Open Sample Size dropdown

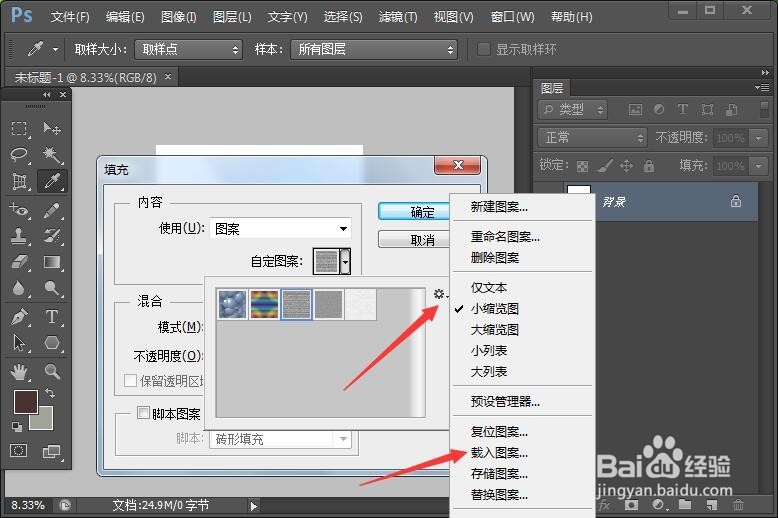click(189, 49)
